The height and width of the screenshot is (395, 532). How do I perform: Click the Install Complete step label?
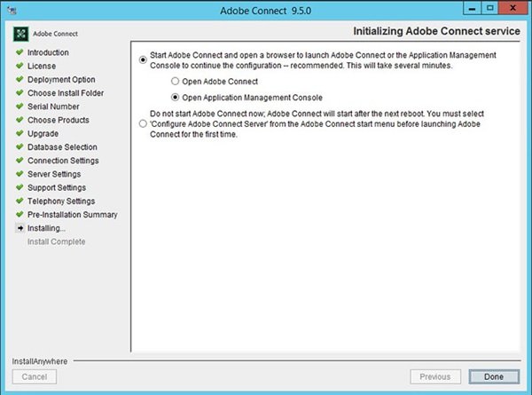click(57, 241)
